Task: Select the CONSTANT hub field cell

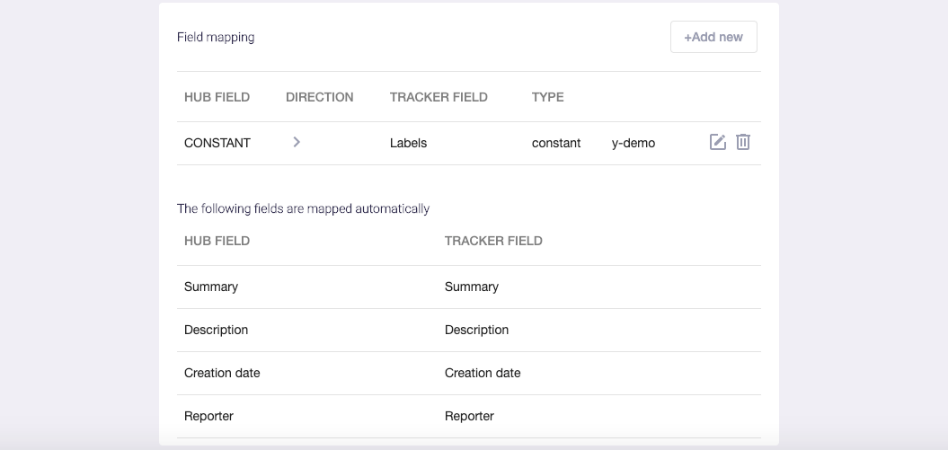Action: (217, 143)
